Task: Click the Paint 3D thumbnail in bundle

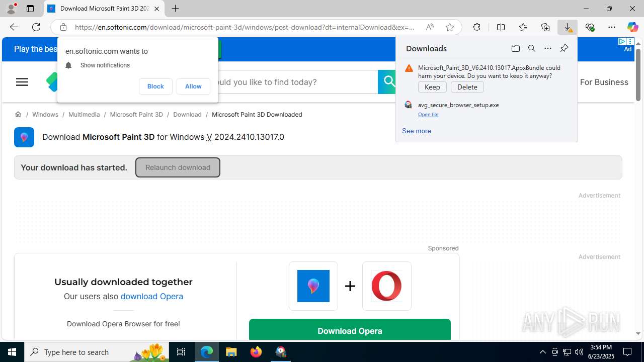Action: point(313,286)
